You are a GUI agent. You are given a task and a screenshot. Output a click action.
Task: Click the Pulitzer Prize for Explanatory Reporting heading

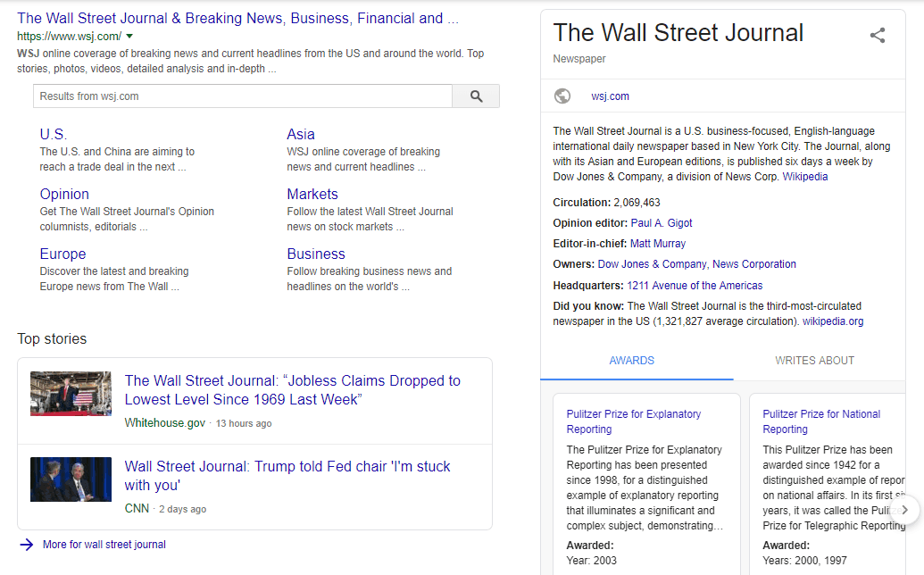pyautogui.click(x=634, y=421)
